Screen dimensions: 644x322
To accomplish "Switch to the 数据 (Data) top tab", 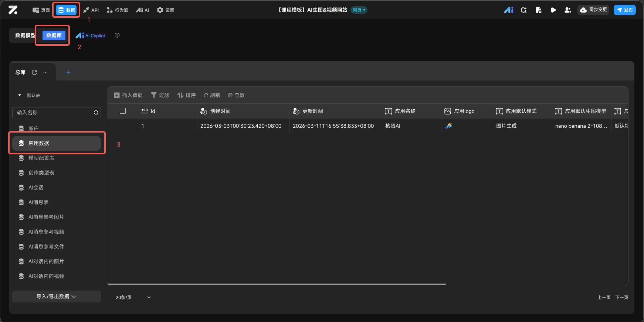I will click(66, 10).
